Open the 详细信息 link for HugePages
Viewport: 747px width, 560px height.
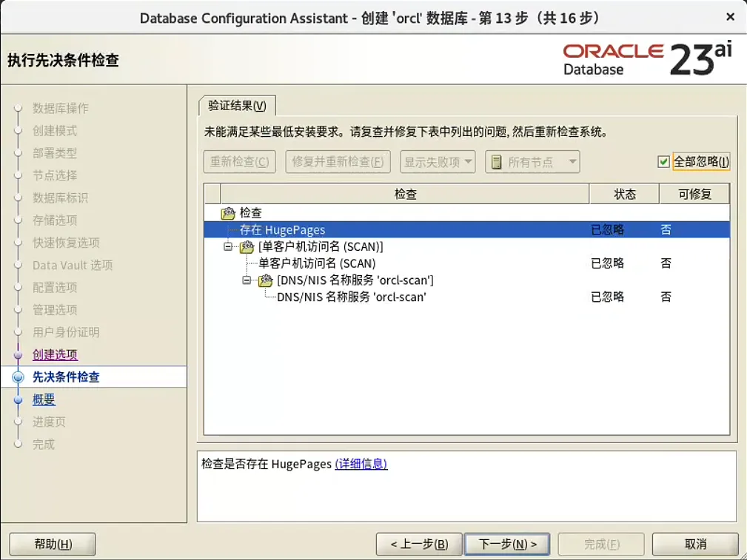tap(361, 464)
